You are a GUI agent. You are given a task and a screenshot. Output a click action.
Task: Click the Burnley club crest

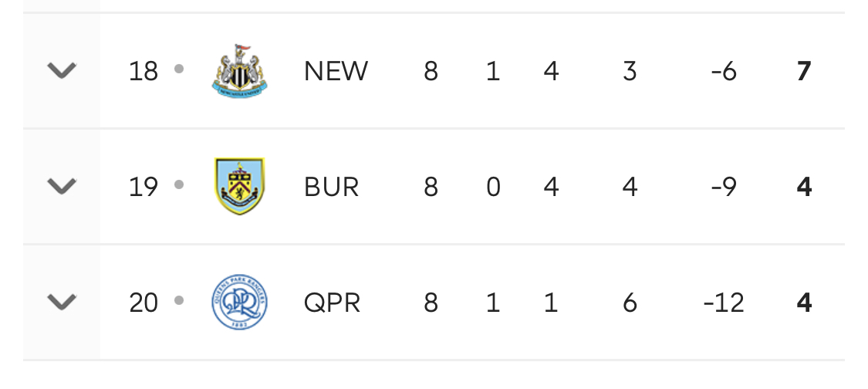[x=240, y=186]
